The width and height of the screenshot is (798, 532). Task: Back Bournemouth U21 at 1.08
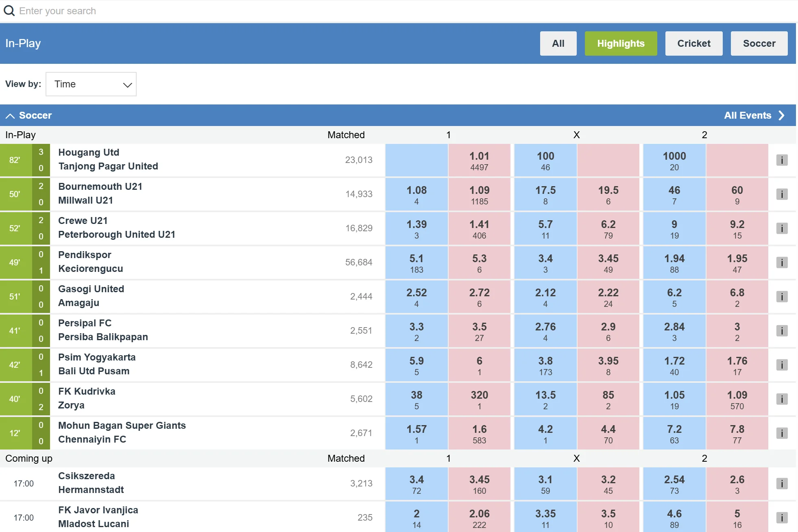(x=416, y=194)
